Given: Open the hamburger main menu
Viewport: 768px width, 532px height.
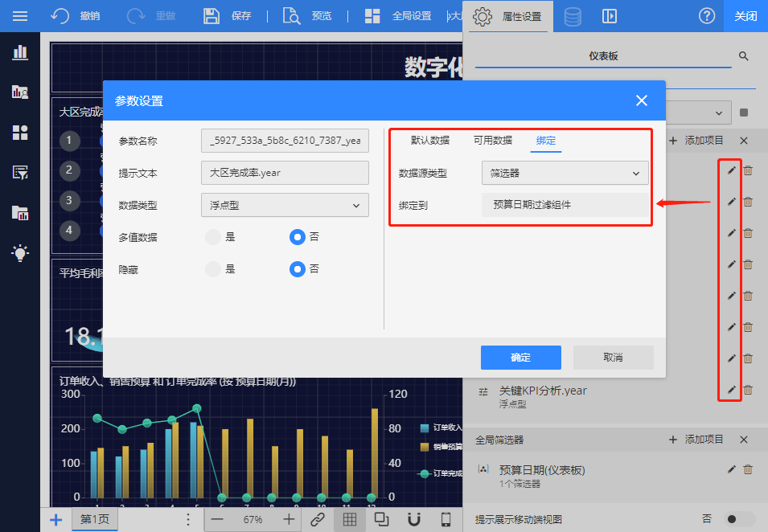Looking at the screenshot, I should (x=20, y=16).
